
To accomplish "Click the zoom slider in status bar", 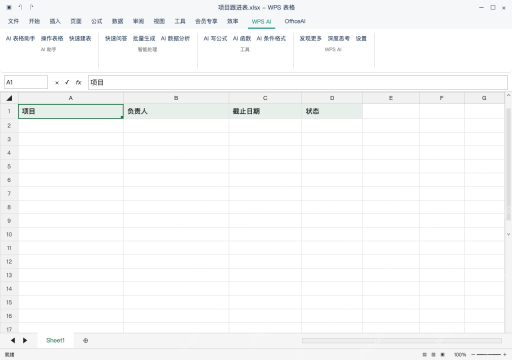I will [x=489, y=355].
